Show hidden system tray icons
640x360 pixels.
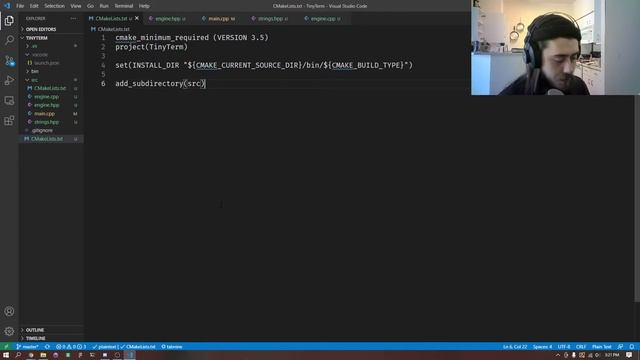point(558,356)
